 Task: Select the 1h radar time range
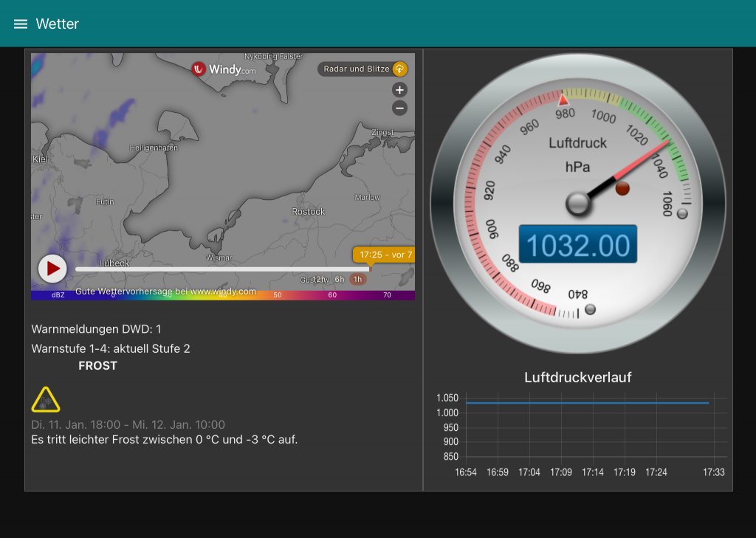[x=357, y=279]
